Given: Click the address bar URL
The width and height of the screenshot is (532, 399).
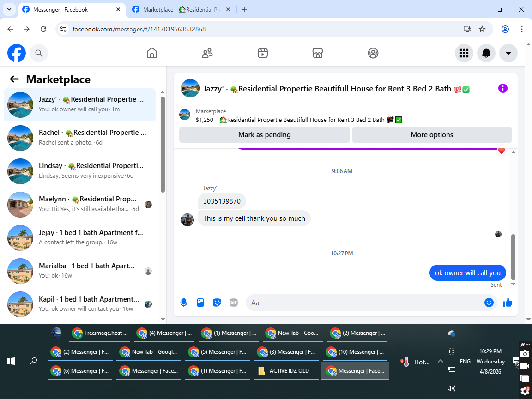Looking at the screenshot, I should 139,29.
